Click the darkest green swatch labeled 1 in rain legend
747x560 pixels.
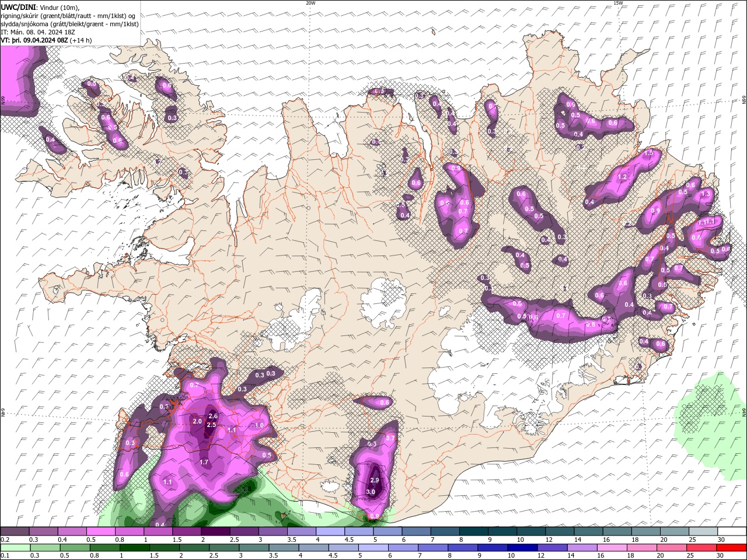coord(135,548)
